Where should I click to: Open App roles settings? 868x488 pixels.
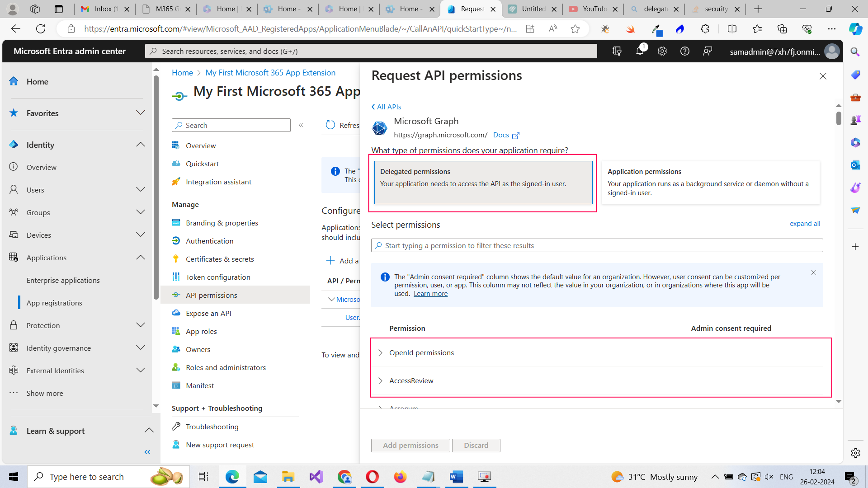[201, 331]
